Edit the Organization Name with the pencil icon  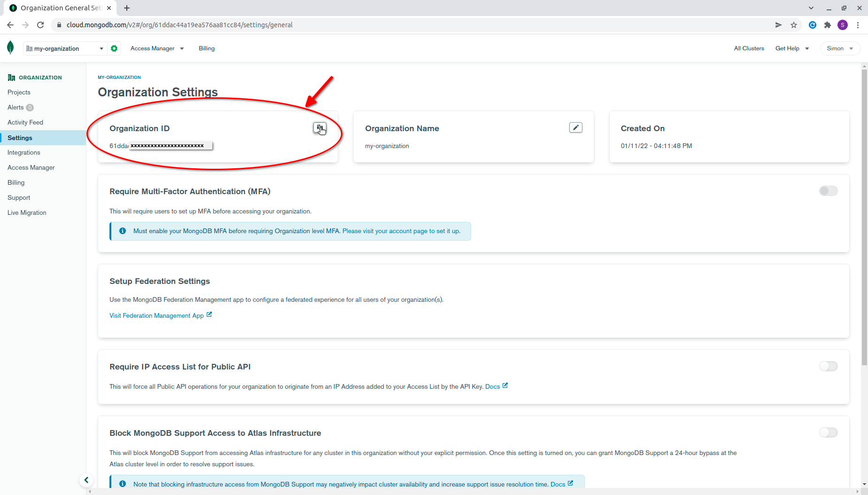pyautogui.click(x=575, y=127)
